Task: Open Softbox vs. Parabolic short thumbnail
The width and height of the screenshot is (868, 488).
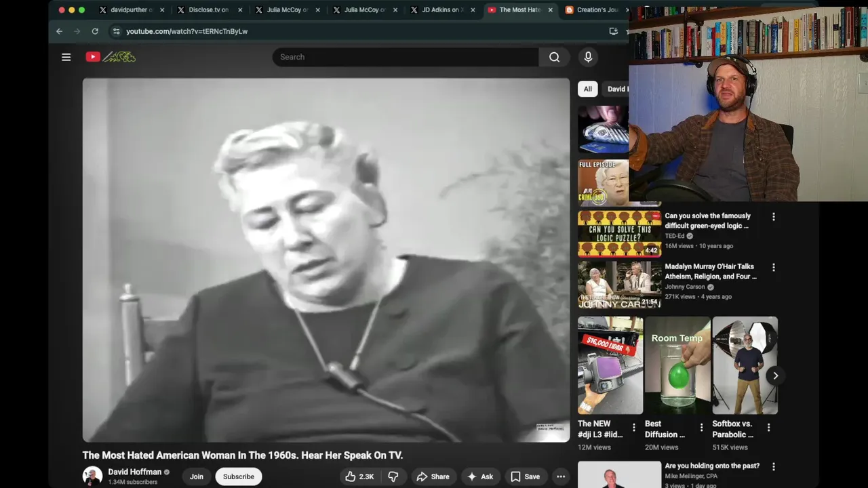Action: pos(745,365)
